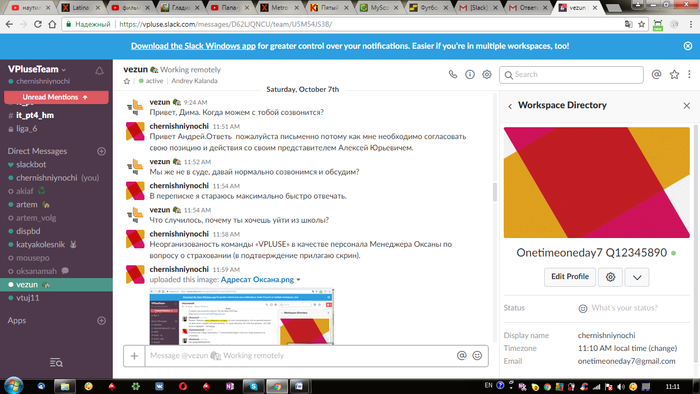The image size is (700, 394).
Task: Go to browser home page
Action: click(52, 24)
